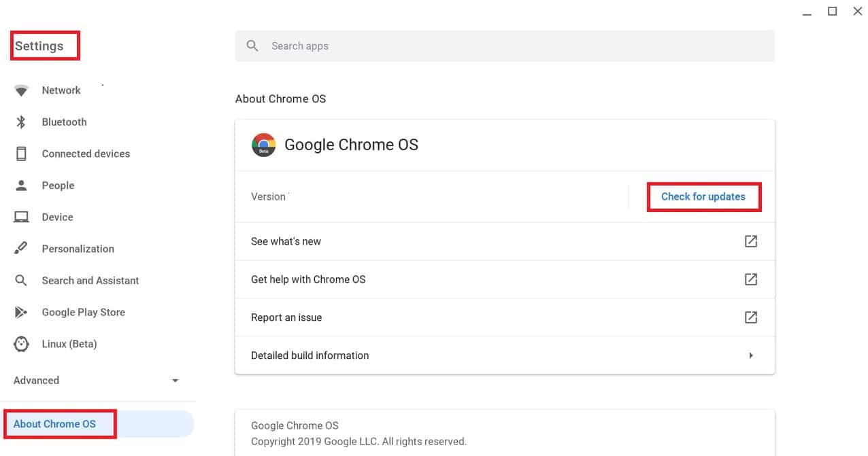Click external link icon for Report an issue
This screenshot has height=456, width=868.
[750, 317]
